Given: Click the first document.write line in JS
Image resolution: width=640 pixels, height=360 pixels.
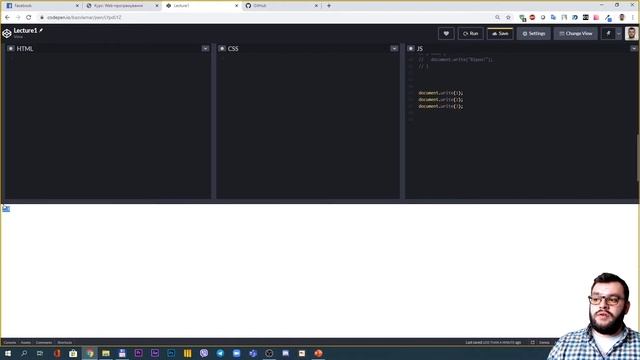Looking at the screenshot, I should [440, 93].
